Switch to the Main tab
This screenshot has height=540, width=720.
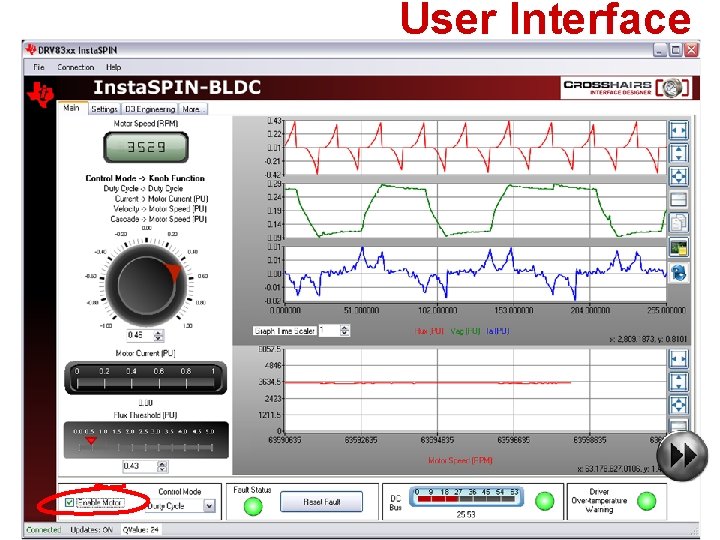coord(72,108)
